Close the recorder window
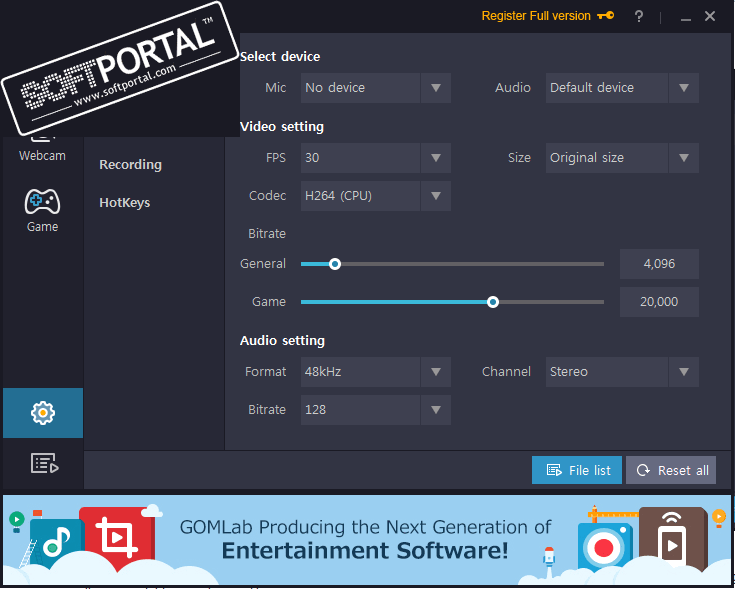Image resolution: width=735 pixels, height=589 pixels. (710, 16)
